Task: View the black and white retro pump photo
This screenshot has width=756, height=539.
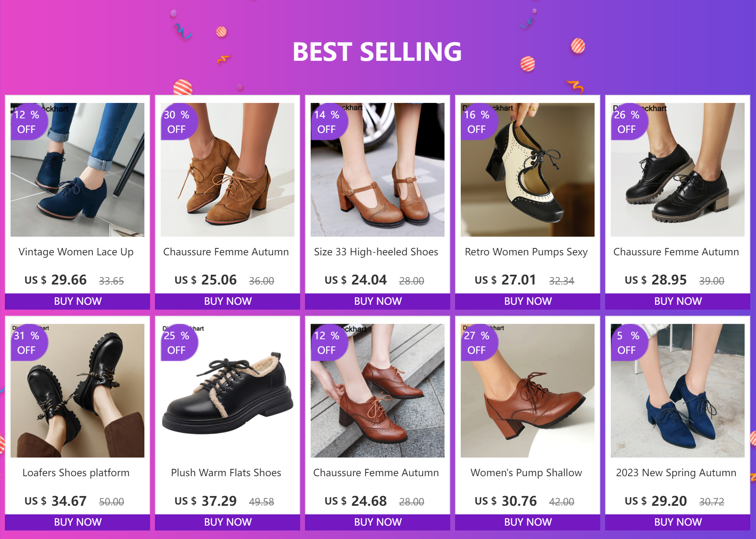Action: [x=528, y=170]
